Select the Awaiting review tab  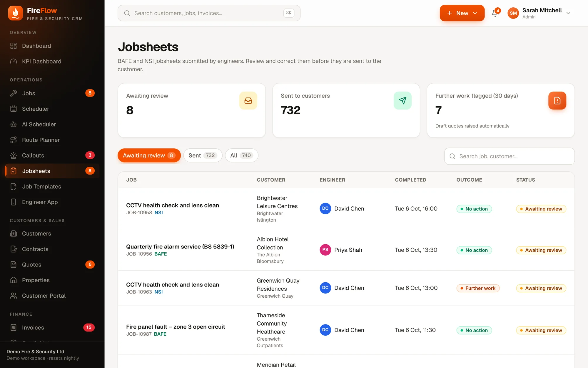point(149,155)
